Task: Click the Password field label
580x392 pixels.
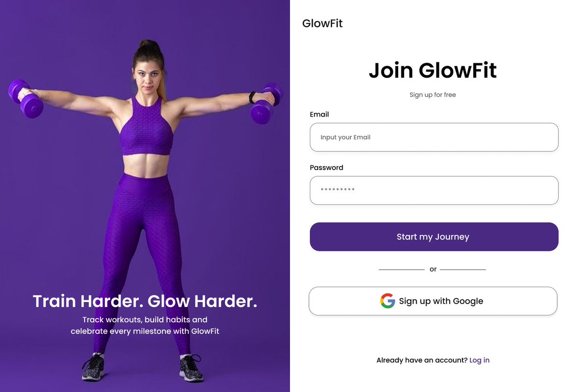Action: click(x=327, y=168)
